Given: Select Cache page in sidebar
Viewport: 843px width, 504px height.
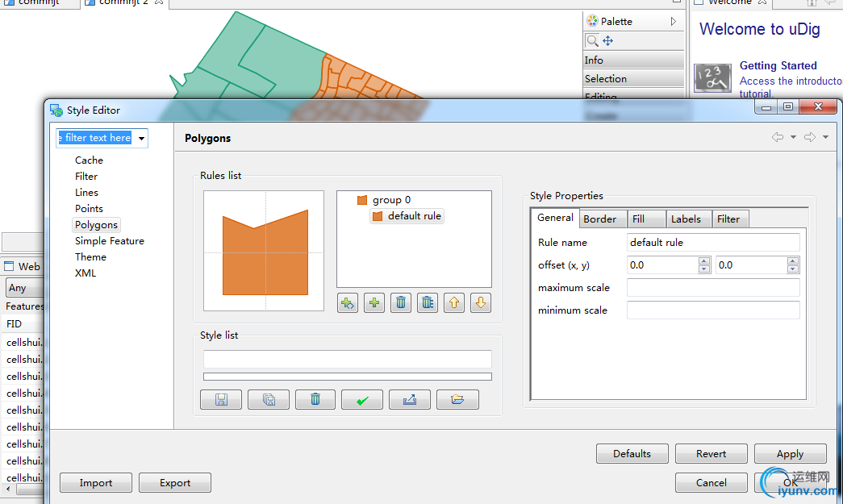Looking at the screenshot, I should coord(89,160).
